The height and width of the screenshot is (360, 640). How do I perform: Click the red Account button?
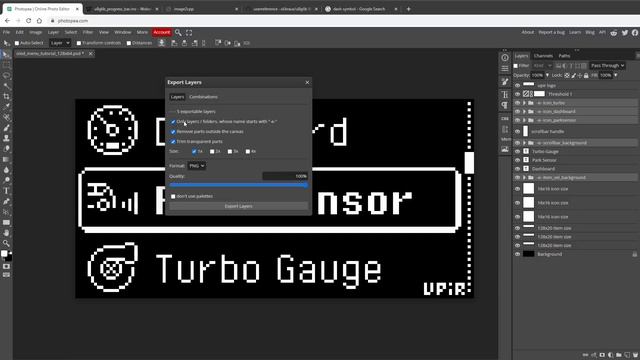(x=162, y=32)
